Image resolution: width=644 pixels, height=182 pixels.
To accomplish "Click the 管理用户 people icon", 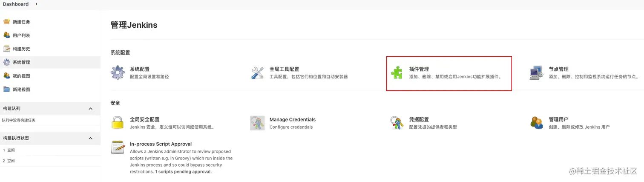I will (537, 123).
